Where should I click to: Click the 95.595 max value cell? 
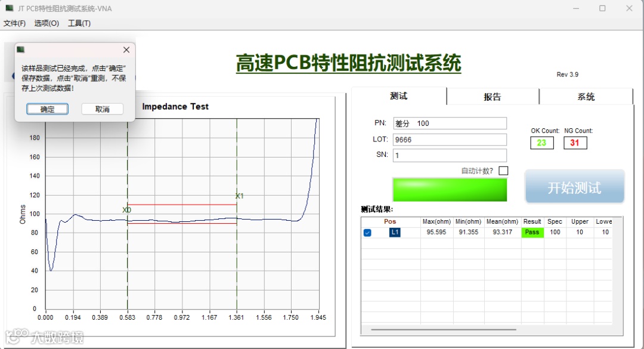(436, 232)
